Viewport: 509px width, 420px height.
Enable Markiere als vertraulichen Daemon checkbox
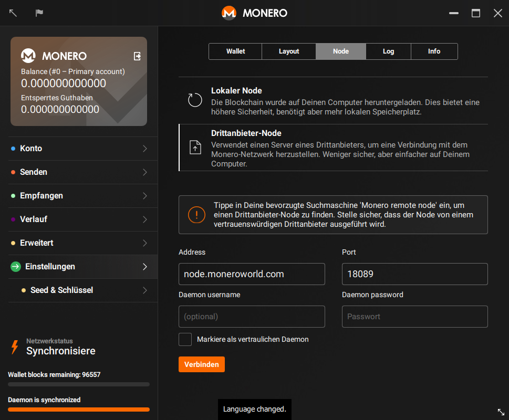coord(185,339)
